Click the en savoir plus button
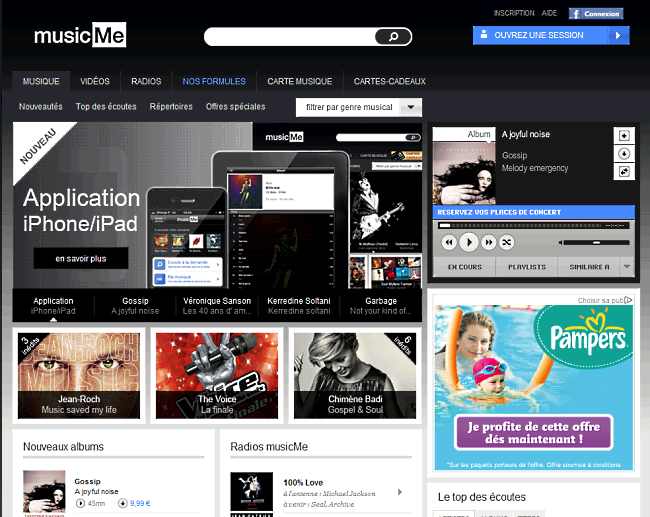This screenshot has height=517, width=650. click(x=81, y=258)
